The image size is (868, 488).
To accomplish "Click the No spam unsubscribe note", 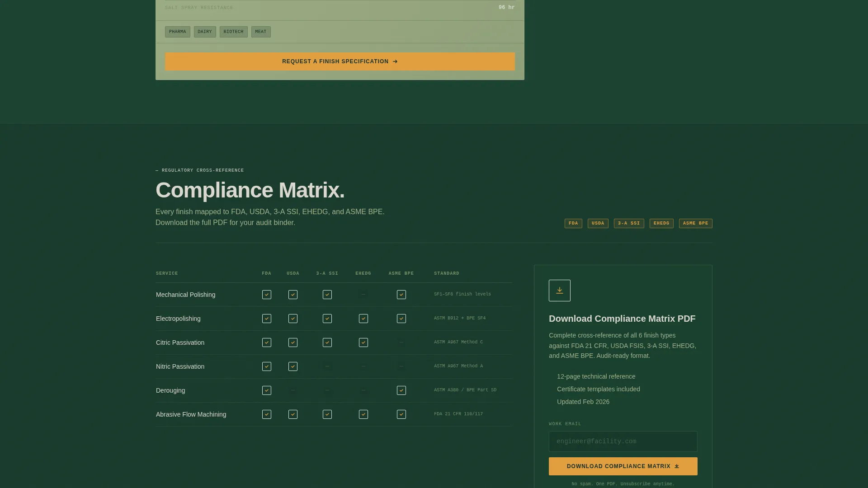I will point(623,484).
